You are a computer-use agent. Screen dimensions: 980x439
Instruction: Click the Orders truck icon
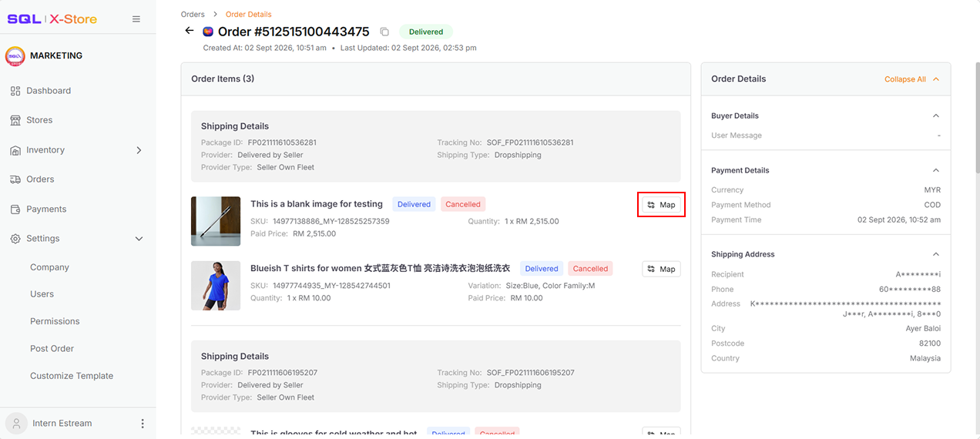click(x=15, y=179)
